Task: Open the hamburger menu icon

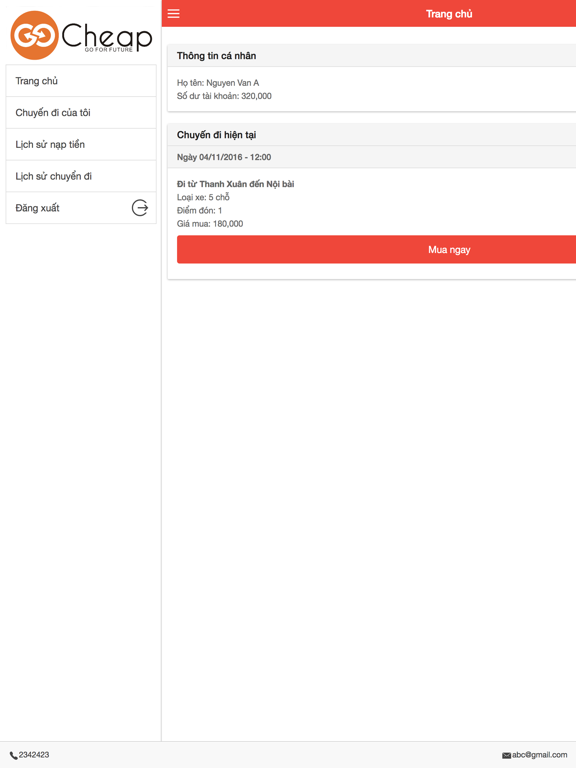Action: click(173, 14)
